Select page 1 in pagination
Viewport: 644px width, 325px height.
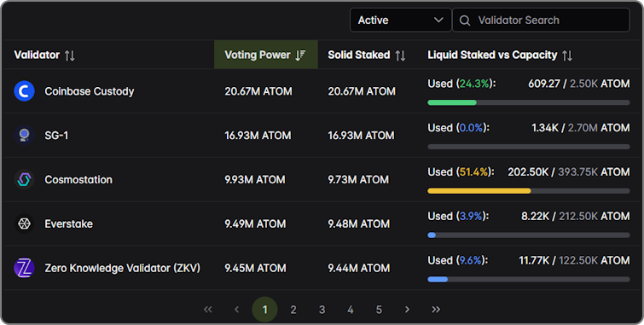264,310
